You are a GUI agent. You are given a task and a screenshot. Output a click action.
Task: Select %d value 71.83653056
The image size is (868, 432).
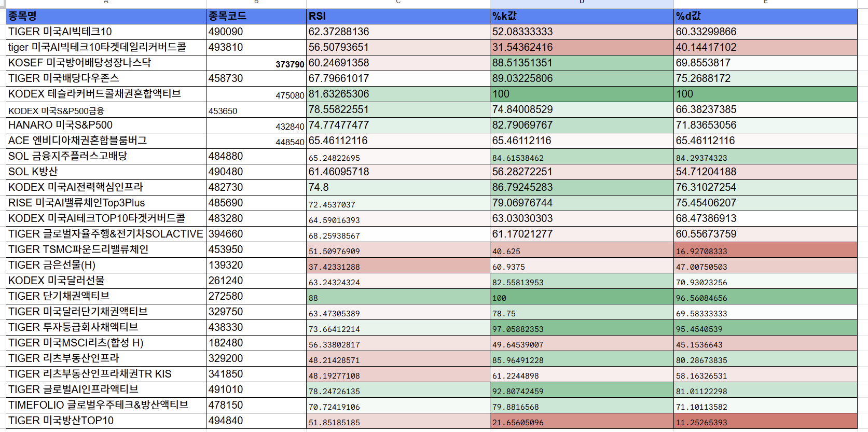click(765, 125)
